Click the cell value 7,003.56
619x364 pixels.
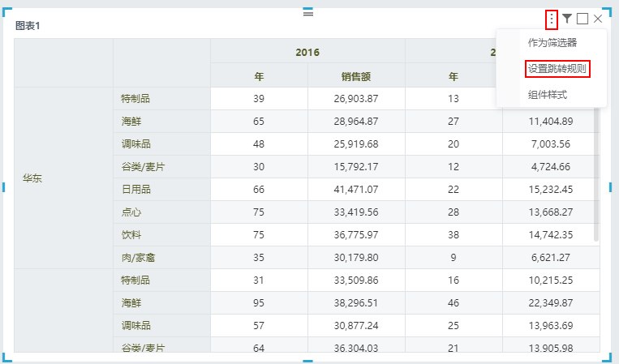pyautogui.click(x=551, y=144)
